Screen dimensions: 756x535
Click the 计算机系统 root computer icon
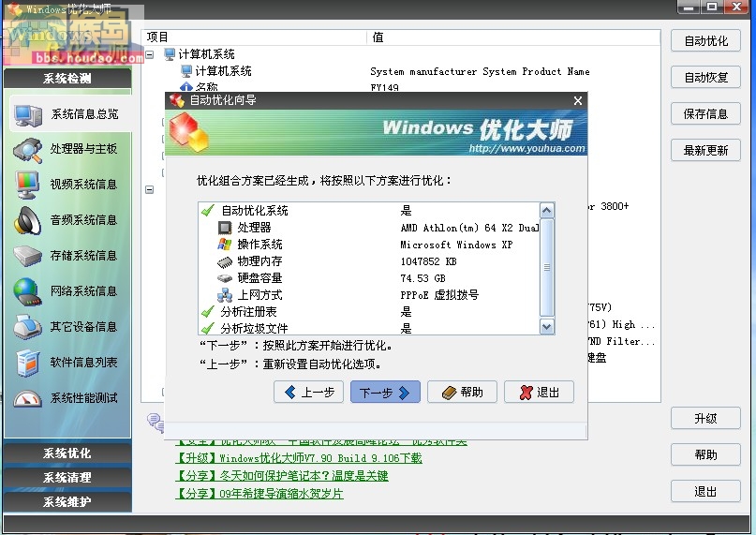click(170, 54)
